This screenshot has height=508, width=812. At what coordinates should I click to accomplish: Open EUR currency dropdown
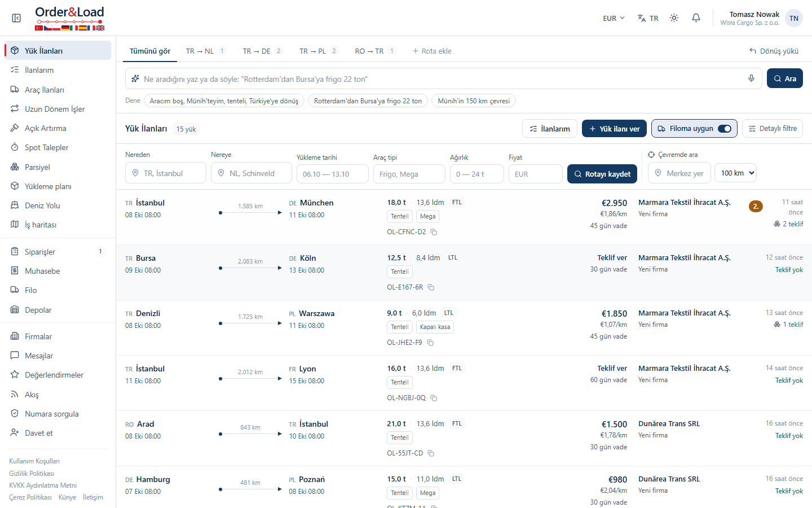tap(614, 18)
